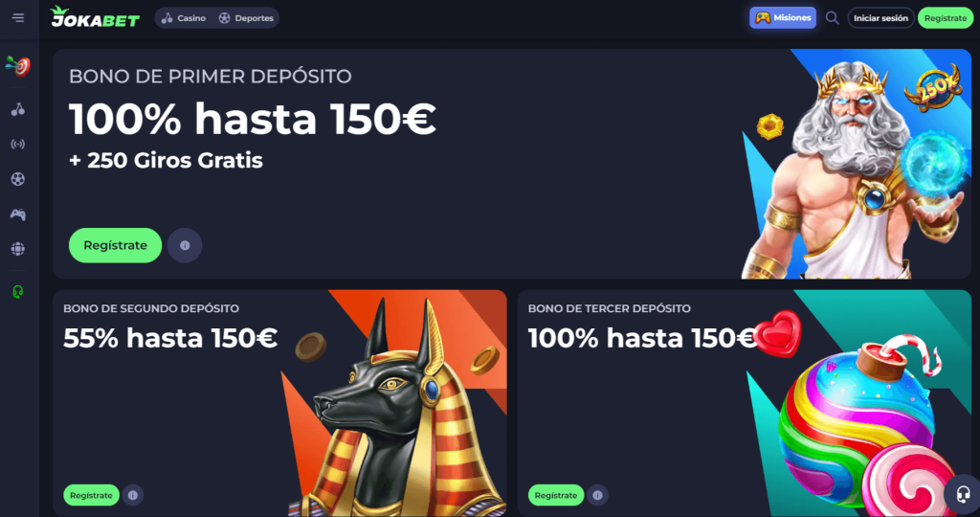Show info for second deposit bonus
This screenshot has width=980, height=517.
coord(132,495)
